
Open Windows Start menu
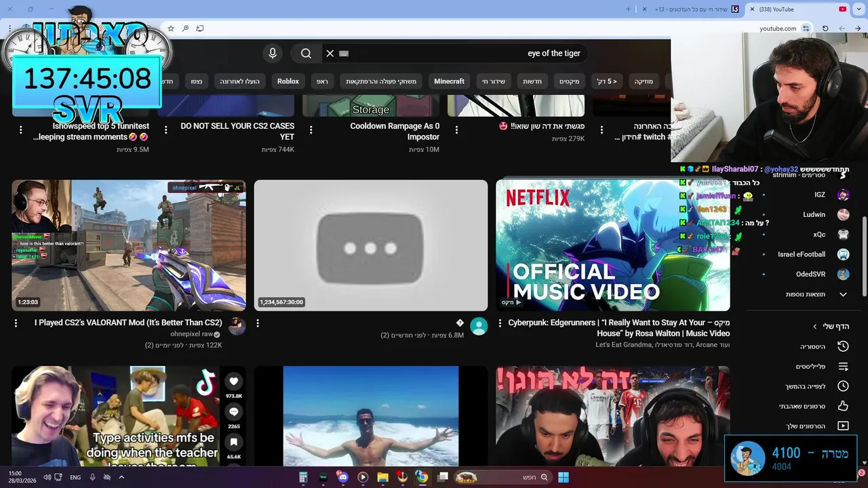coord(564,477)
